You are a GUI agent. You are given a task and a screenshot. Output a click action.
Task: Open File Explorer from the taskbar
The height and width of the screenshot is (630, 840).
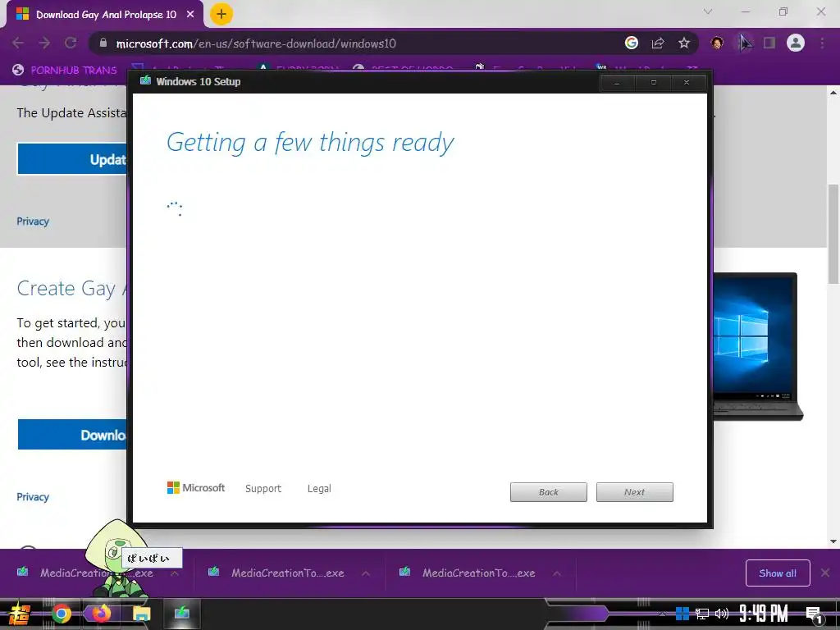142,614
